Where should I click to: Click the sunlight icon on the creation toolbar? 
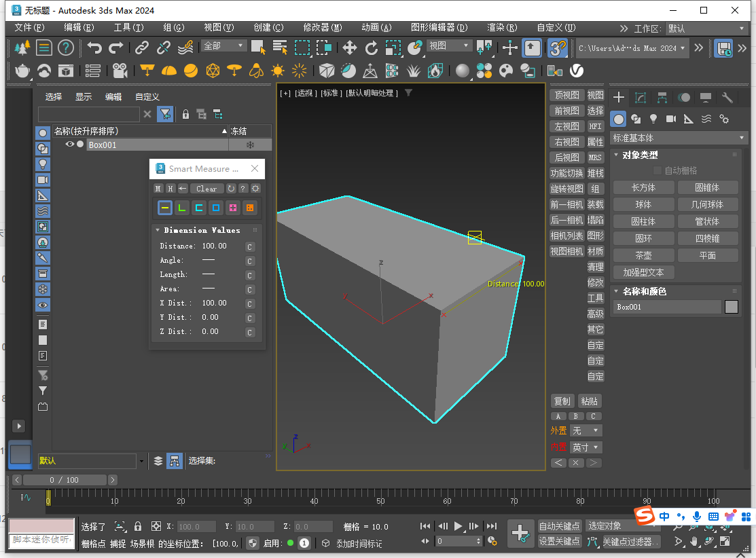[277, 69]
